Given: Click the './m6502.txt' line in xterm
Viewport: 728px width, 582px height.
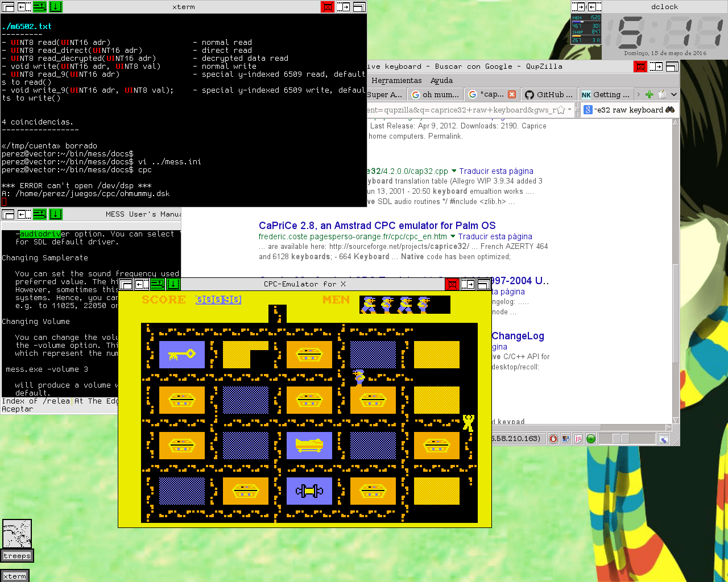Looking at the screenshot, I should coord(27,27).
